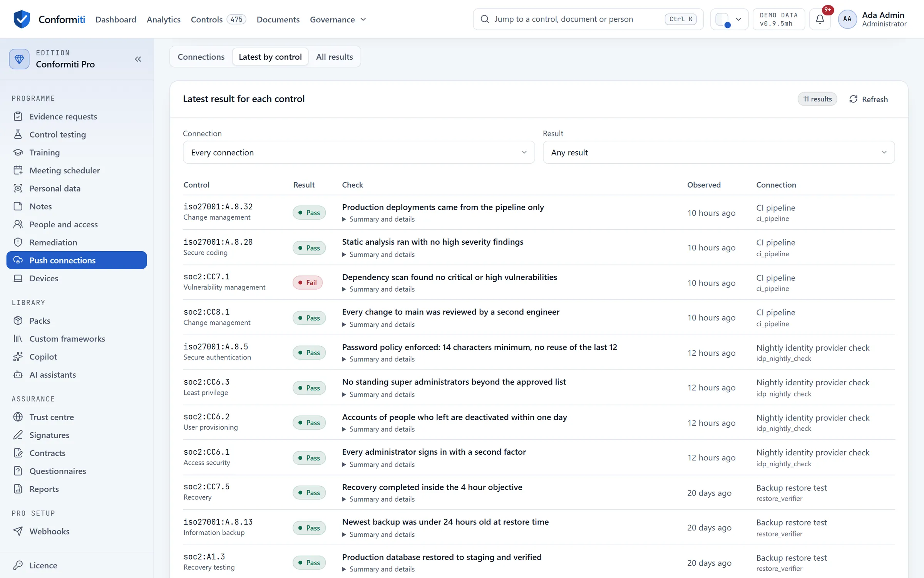924x578 pixels.
Task: Click the Refresh button
Action: point(869,99)
